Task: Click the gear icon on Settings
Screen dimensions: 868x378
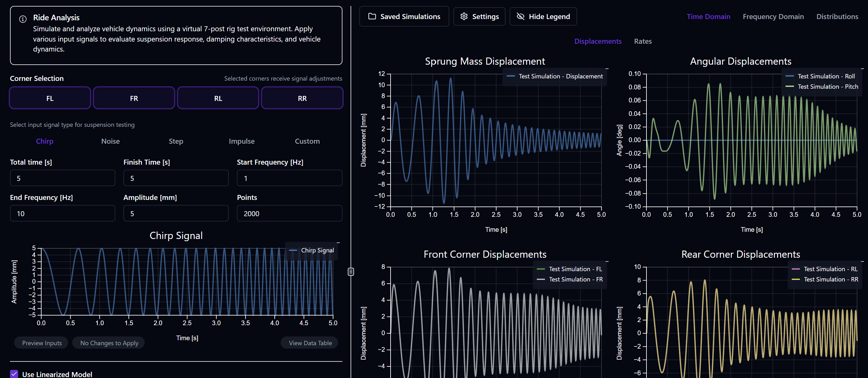Action: pos(464,17)
